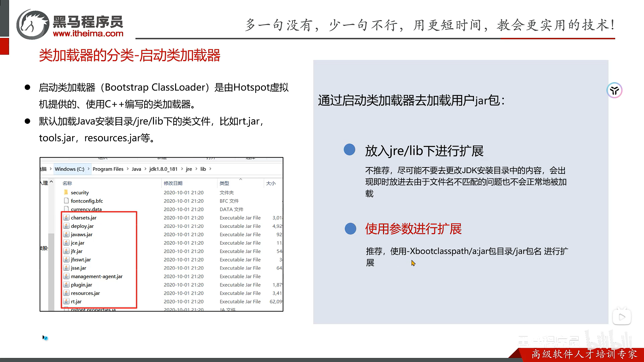Click the DATA 文件 type cell
This screenshot has height=362, width=644.
pyautogui.click(x=231, y=209)
